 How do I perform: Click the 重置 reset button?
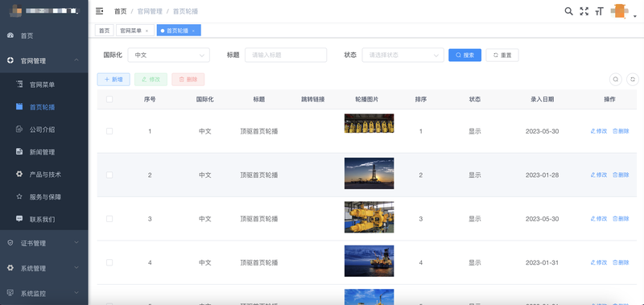click(502, 55)
